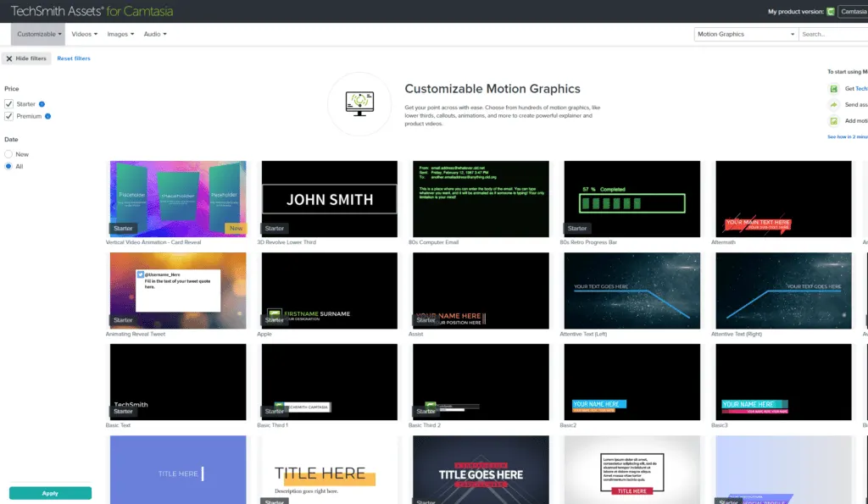Open the Basic2 thumbnail
The width and height of the screenshot is (868, 504).
point(632,382)
